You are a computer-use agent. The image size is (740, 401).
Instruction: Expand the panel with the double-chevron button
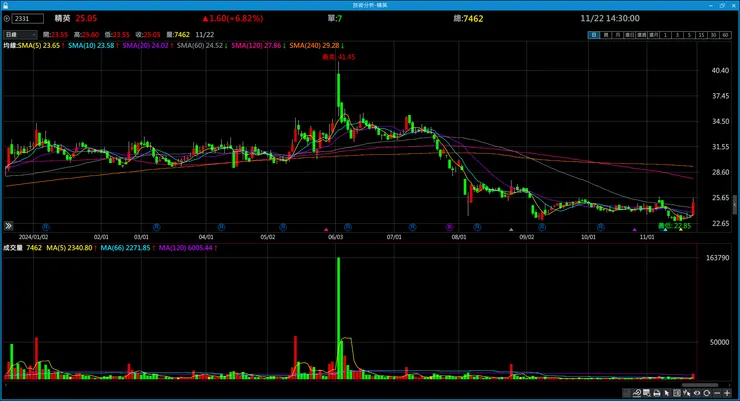pos(8,226)
